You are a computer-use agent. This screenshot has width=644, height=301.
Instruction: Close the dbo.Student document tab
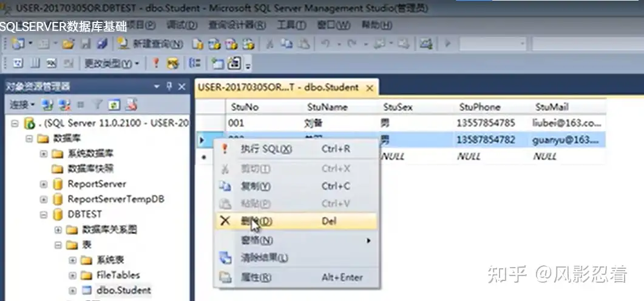pyautogui.click(x=369, y=88)
